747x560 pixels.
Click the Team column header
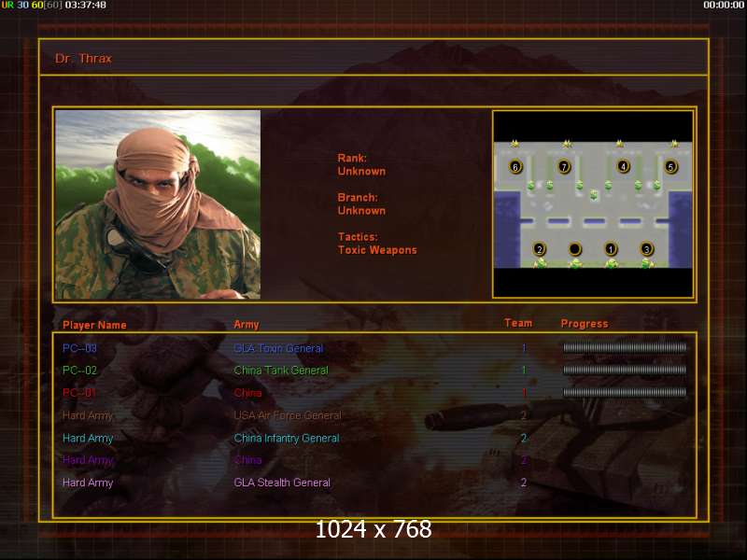click(518, 323)
